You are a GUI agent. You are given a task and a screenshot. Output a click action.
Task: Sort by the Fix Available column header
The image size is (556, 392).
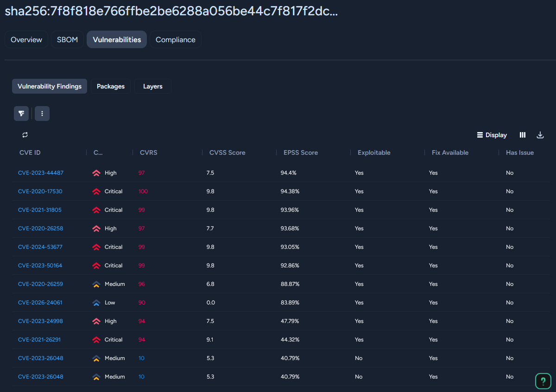click(450, 152)
